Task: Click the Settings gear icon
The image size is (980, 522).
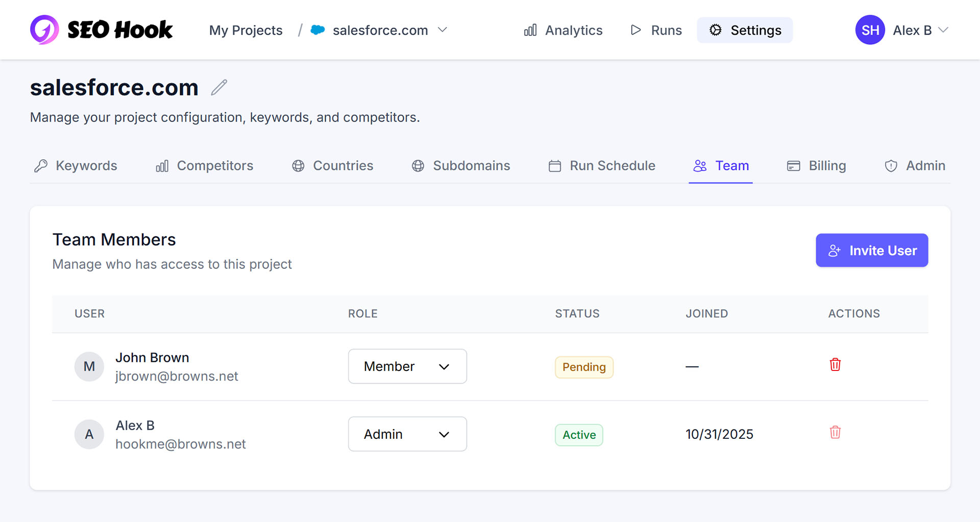Action: coord(716,30)
